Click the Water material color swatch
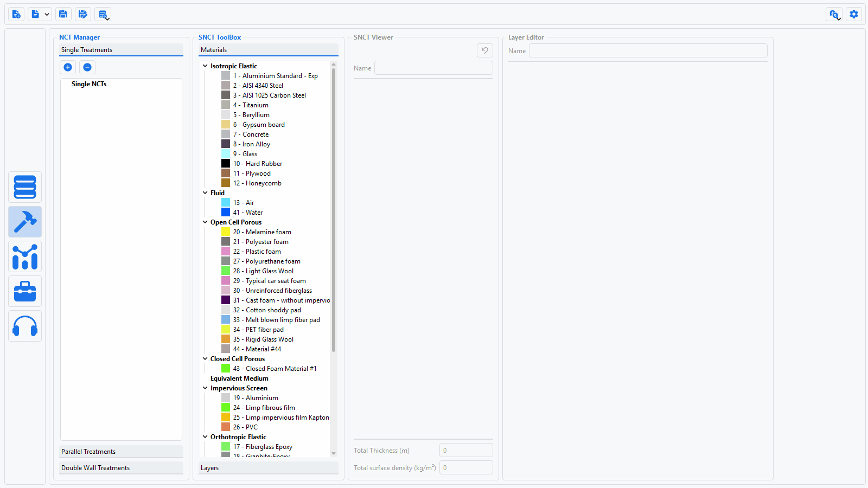The height and width of the screenshot is (488, 868). [x=226, y=213]
